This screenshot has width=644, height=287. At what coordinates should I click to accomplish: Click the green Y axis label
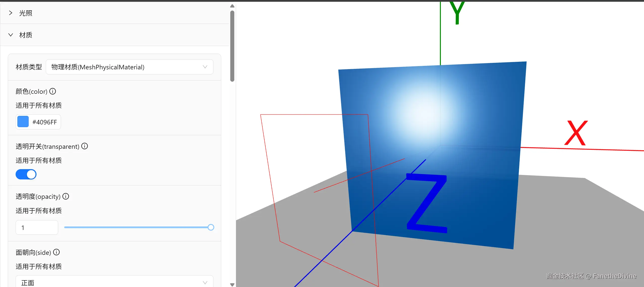point(457,13)
